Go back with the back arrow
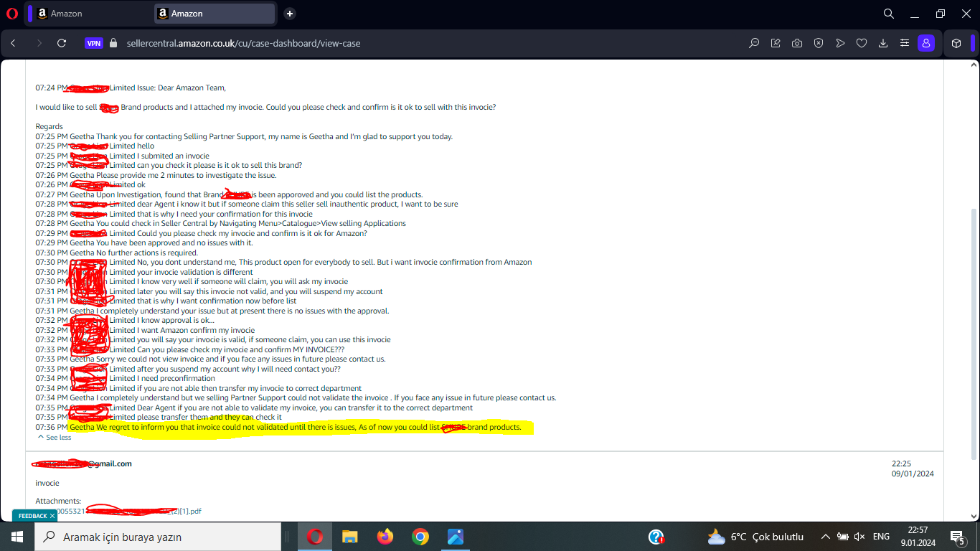This screenshot has width=980, height=551. (x=13, y=43)
